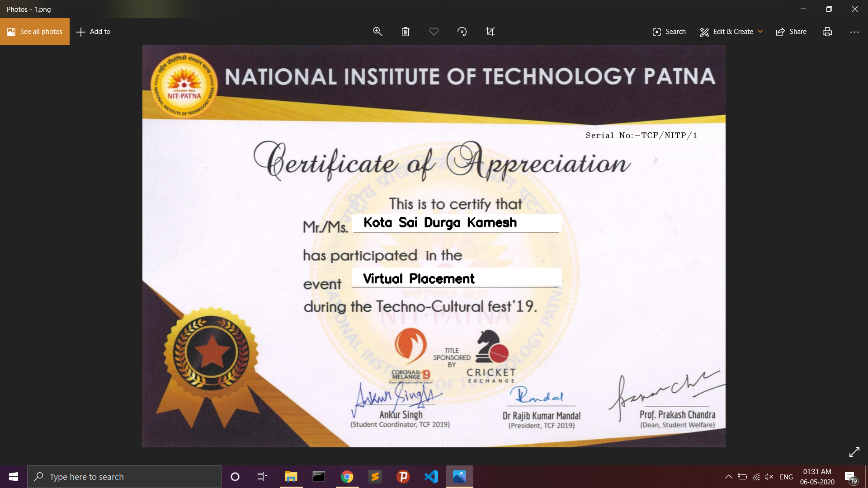The width and height of the screenshot is (868, 488).
Task: Add photo to favorites heart icon
Action: point(434,32)
